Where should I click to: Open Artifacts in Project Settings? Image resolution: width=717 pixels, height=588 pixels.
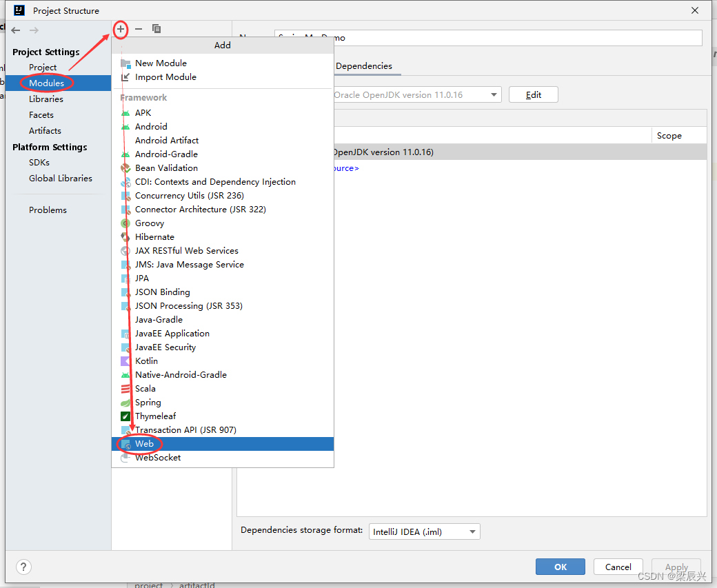coord(45,131)
